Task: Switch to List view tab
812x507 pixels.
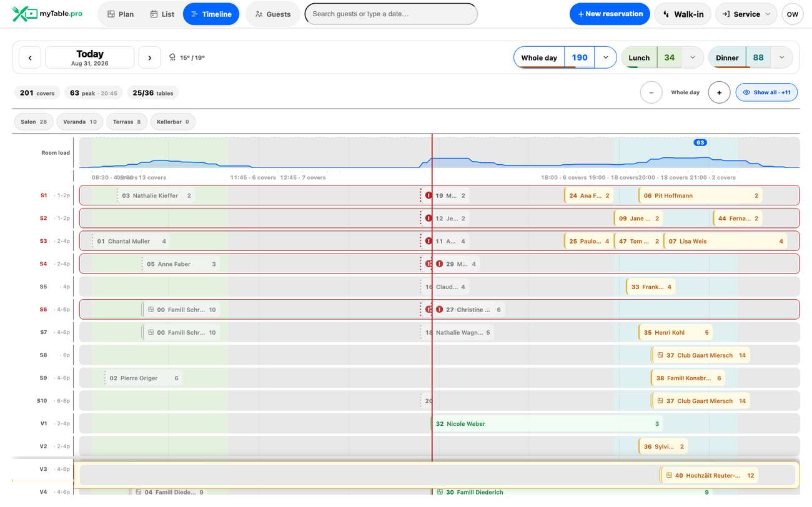Action: click(162, 14)
